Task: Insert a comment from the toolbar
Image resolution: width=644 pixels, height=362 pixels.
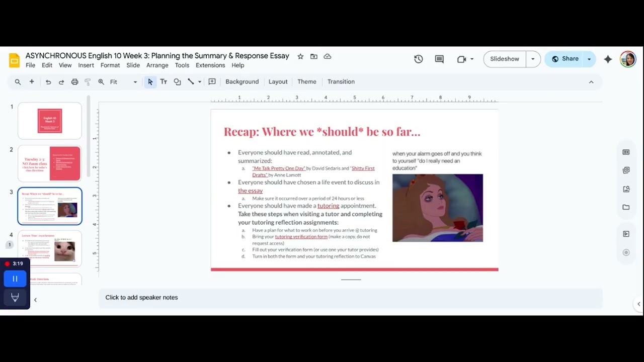Action: (x=212, y=81)
